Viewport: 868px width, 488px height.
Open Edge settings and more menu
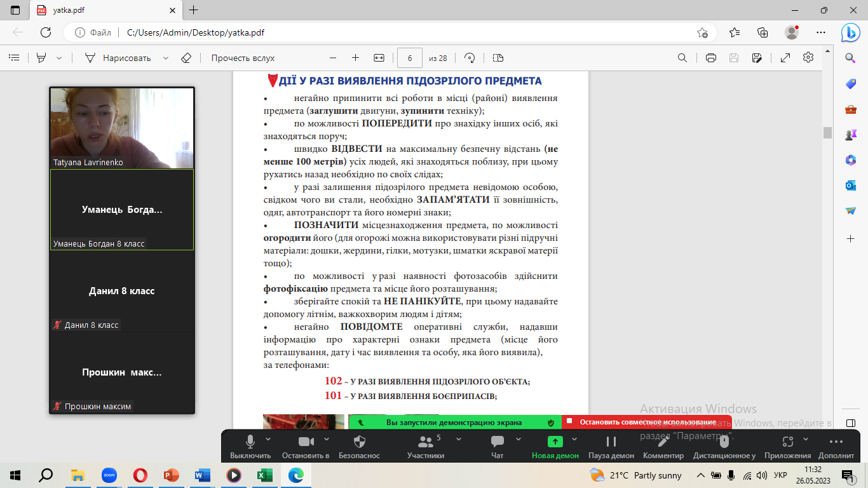[820, 32]
